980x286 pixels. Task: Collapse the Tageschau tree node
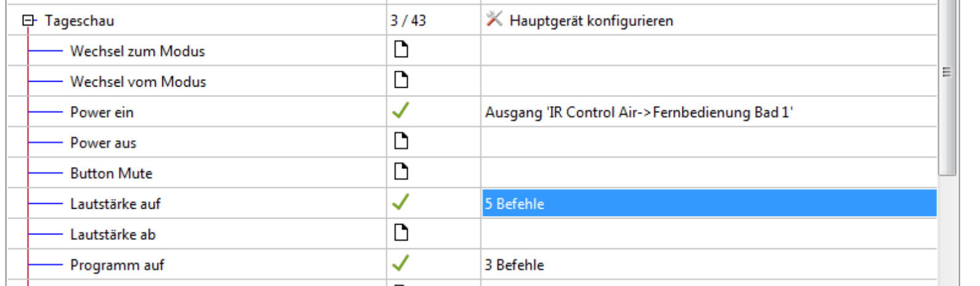[28, 21]
